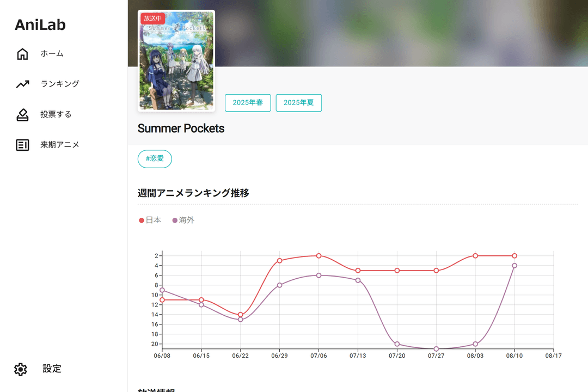The width and height of the screenshot is (588, 392).
Task: Click overseas data point at 08/10
Action: pos(514,266)
